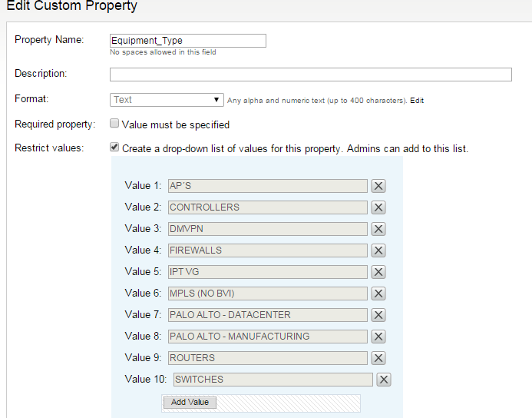The image size is (532, 418).
Task: Click into the Description text field
Action: (x=311, y=75)
